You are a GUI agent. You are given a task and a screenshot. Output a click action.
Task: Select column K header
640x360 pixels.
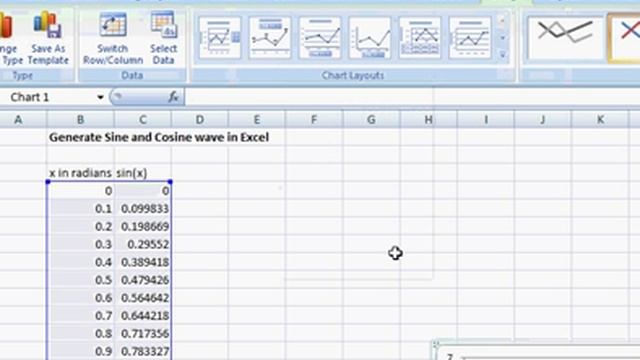[x=600, y=120]
